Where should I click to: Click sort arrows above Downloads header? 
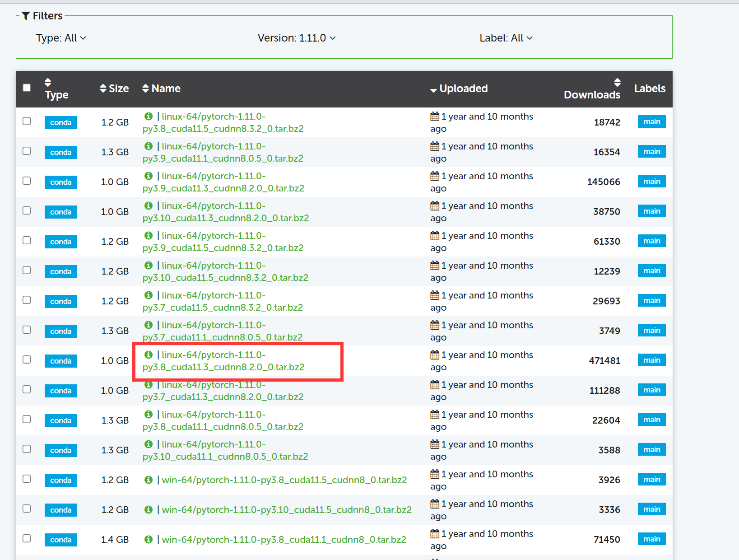(x=617, y=82)
